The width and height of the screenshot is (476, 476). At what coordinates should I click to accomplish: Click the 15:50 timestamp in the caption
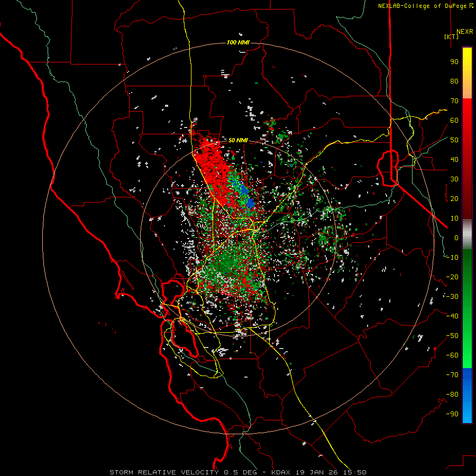[354, 472]
